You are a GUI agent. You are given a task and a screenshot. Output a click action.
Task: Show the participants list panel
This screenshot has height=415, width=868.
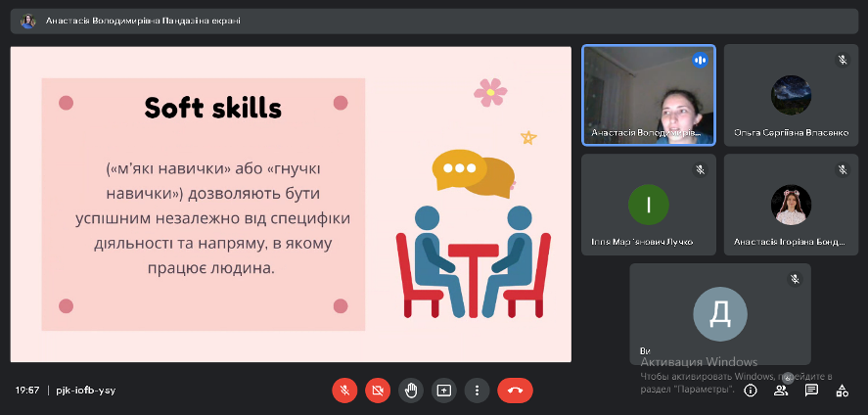click(x=781, y=390)
